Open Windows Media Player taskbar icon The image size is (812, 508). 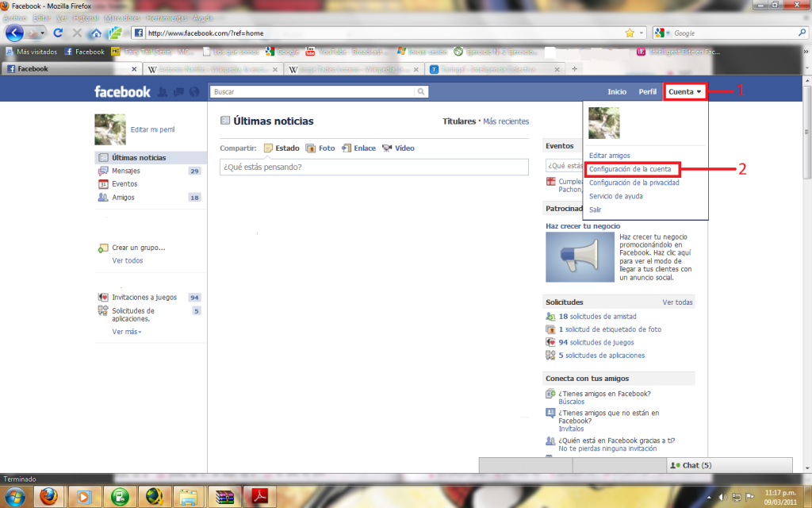click(83, 496)
